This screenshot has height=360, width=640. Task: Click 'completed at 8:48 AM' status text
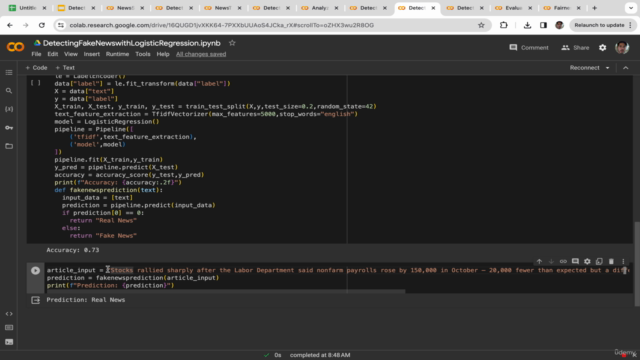pyautogui.click(x=320, y=355)
